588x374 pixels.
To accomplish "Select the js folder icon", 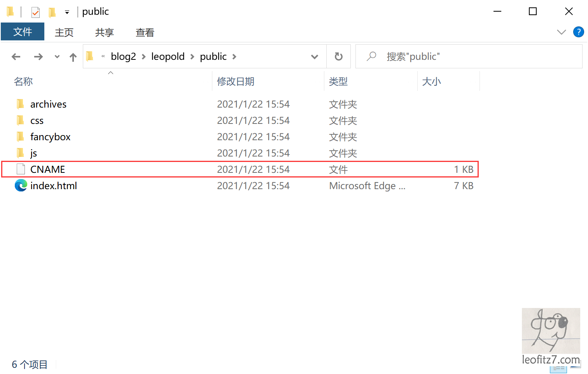I will (x=20, y=153).
